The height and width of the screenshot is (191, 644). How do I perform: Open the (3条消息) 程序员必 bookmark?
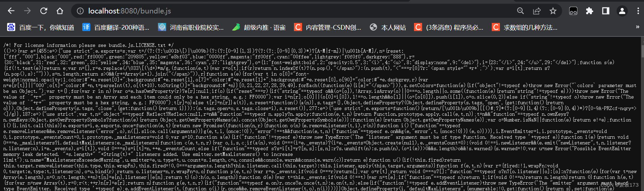click(x=449, y=27)
